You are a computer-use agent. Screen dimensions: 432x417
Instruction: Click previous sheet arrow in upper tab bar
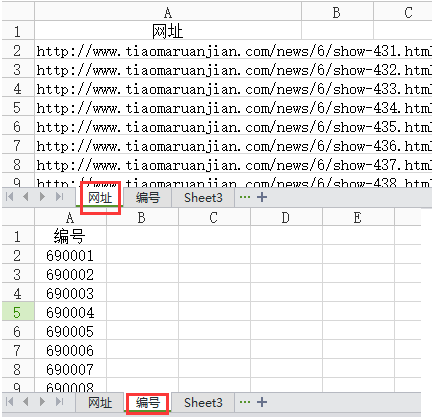pos(25,197)
